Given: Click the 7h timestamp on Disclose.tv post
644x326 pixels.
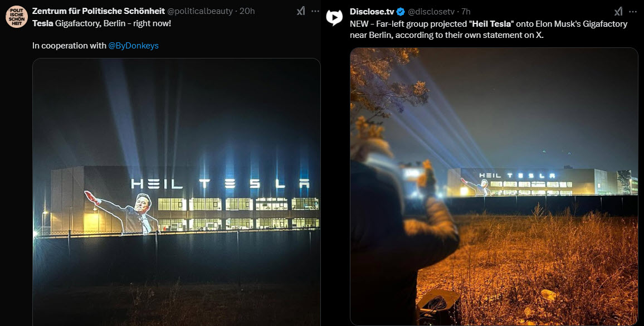Looking at the screenshot, I should (466, 12).
